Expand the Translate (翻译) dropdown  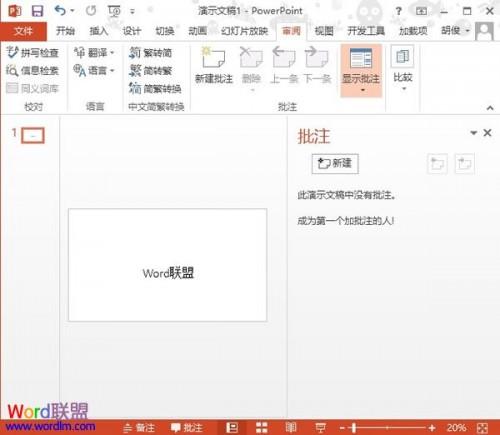(x=94, y=52)
